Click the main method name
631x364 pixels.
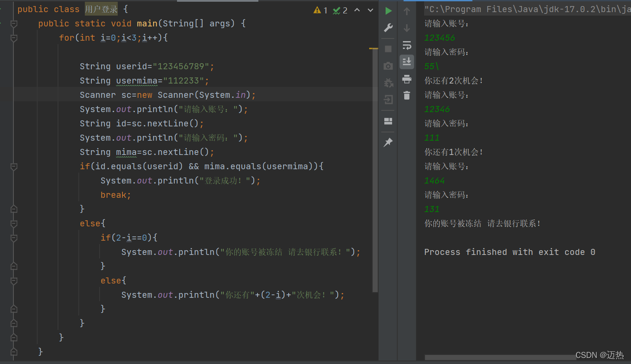point(147,23)
